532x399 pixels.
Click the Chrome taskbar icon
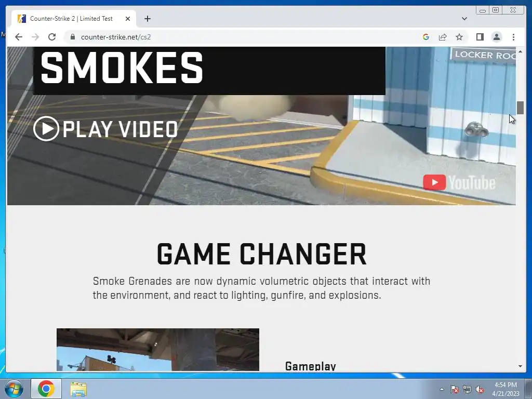(46, 389)
